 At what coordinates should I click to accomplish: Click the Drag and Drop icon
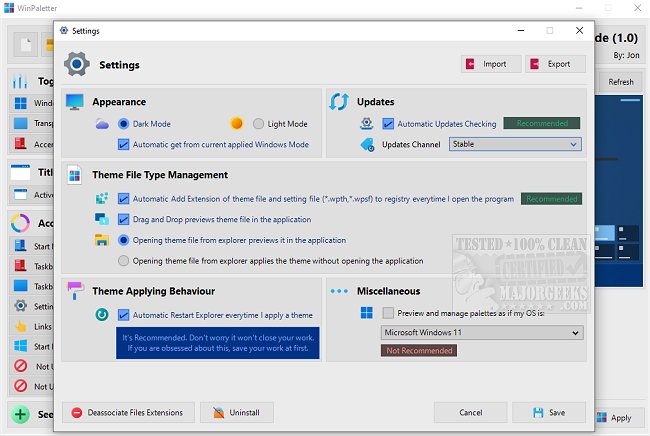coord(102,219)
